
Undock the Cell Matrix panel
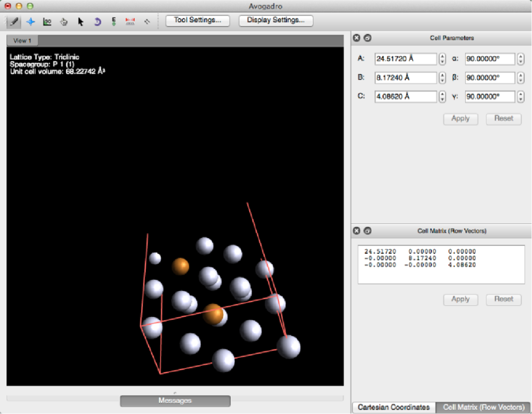(x=367, y=231)
